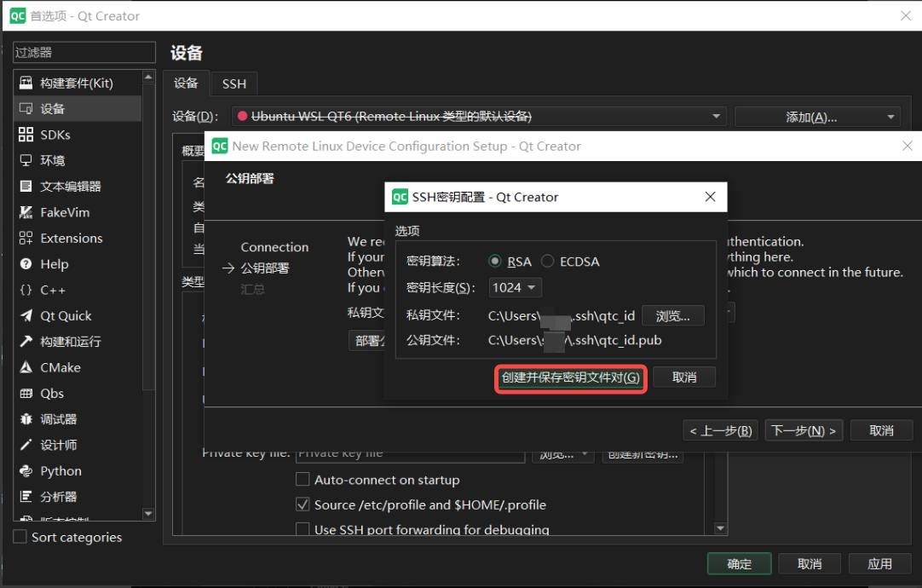Click 密钥长度(S) label
Viewport: 922px width, 588px height.
coord(441,287)
